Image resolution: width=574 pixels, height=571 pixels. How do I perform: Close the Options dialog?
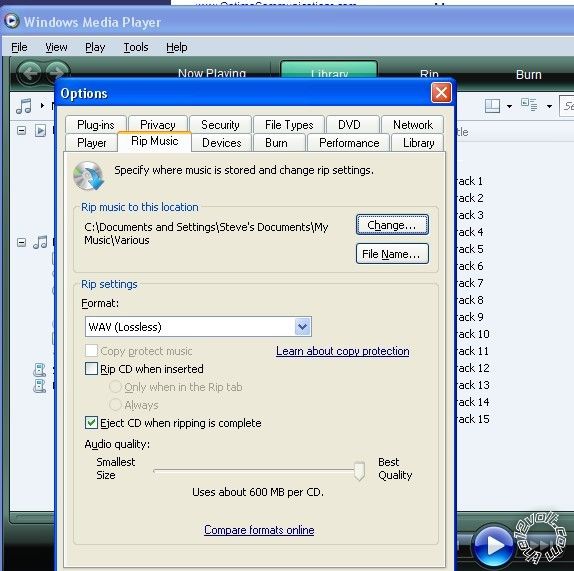[x=441, y=93]
